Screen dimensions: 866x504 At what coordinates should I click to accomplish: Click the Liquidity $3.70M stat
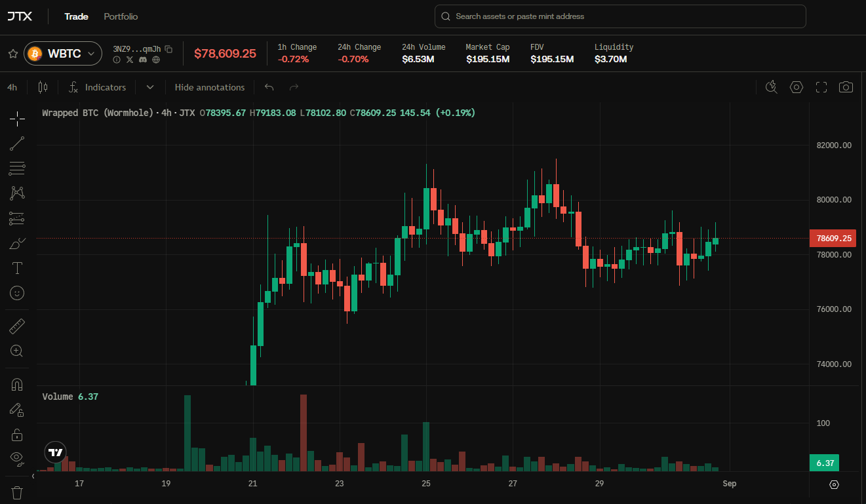click(614, 53)
